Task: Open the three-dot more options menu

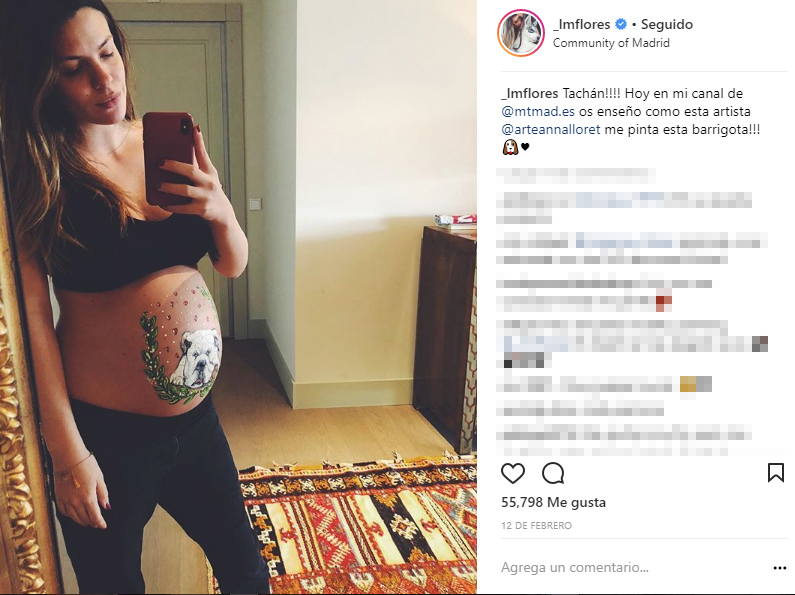Action: pyautogui.click(x=780, y=568)
